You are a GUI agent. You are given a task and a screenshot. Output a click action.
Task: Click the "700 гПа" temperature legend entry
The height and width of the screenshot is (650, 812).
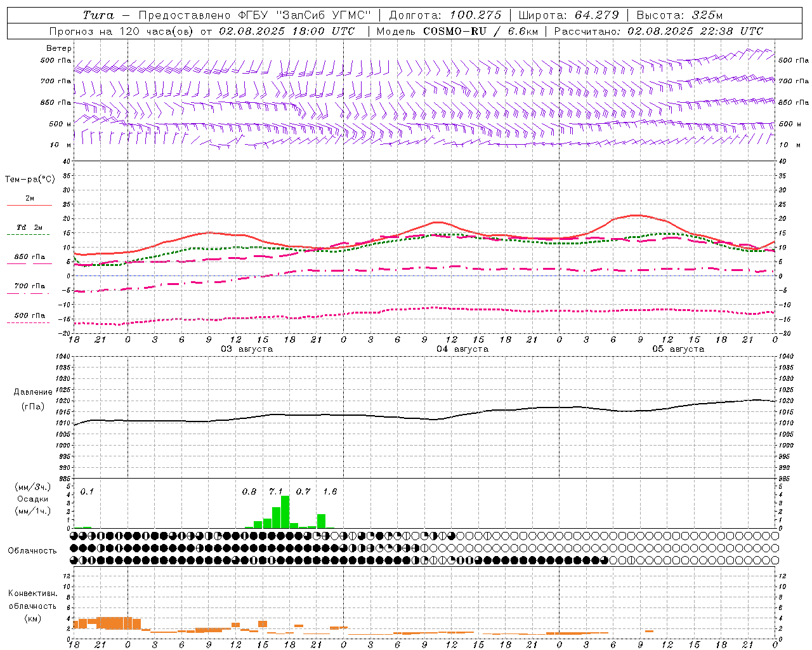[30, 286]
